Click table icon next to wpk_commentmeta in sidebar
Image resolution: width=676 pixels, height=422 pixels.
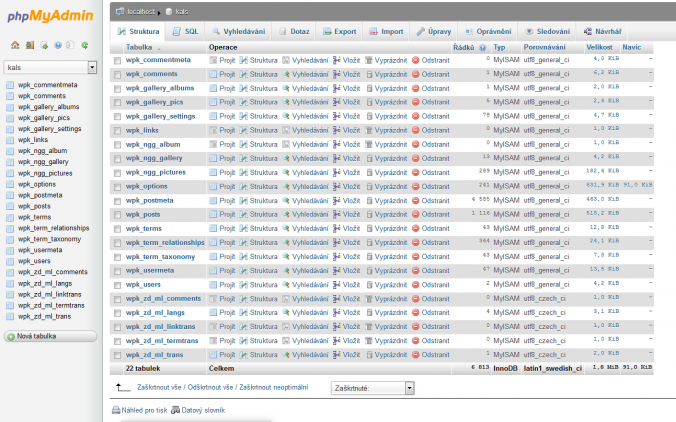point(10,85)
